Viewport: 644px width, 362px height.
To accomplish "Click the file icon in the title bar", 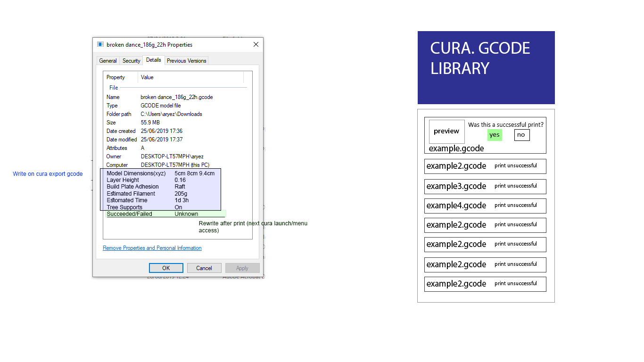I will point(100,44).
